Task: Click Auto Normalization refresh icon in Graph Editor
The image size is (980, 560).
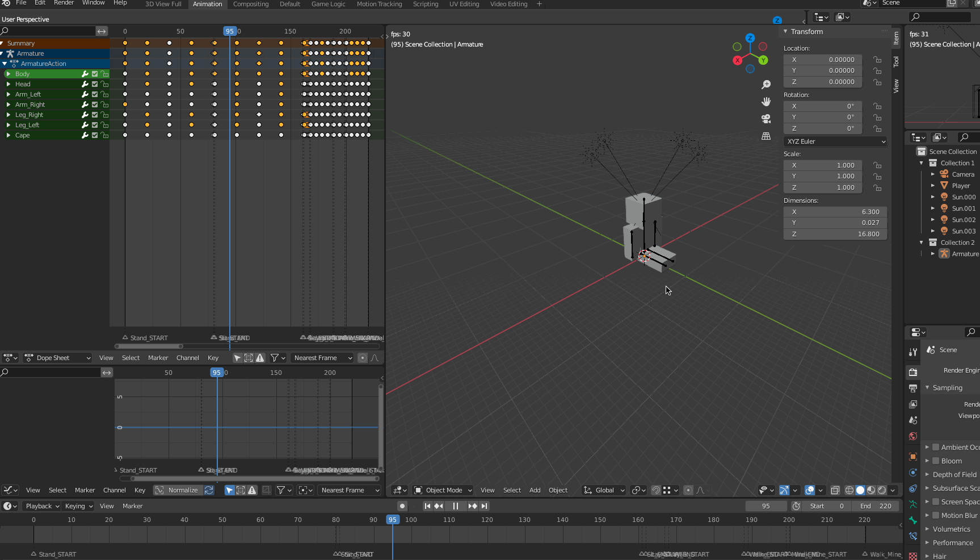Action: pyautogui.click(x=209, y=490)
